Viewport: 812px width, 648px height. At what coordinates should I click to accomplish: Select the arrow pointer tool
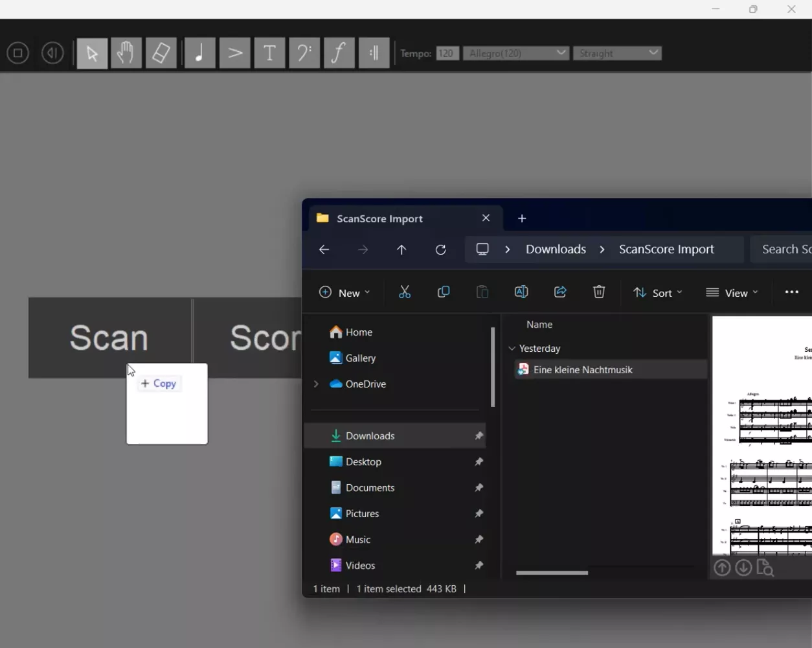coord(92,53)
